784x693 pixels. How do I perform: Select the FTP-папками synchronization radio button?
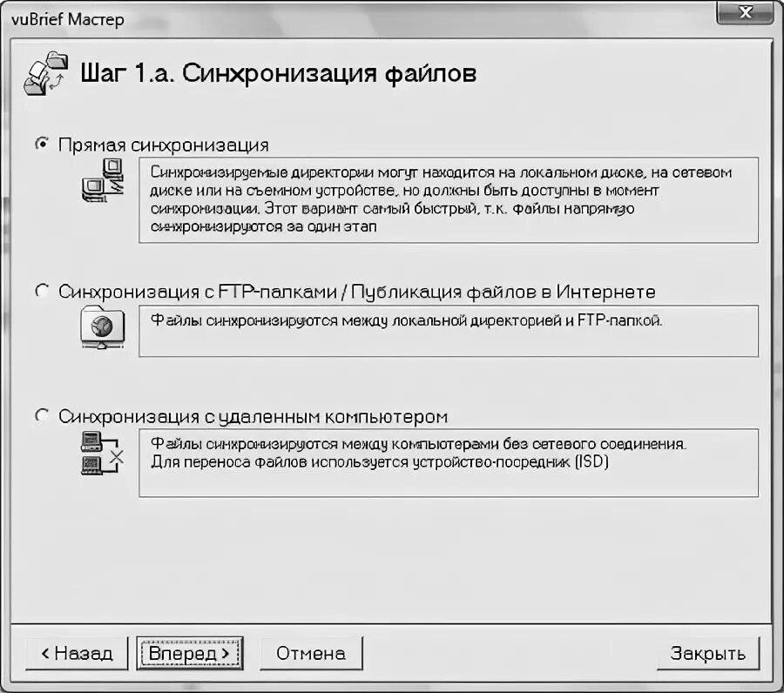point(42,291)
